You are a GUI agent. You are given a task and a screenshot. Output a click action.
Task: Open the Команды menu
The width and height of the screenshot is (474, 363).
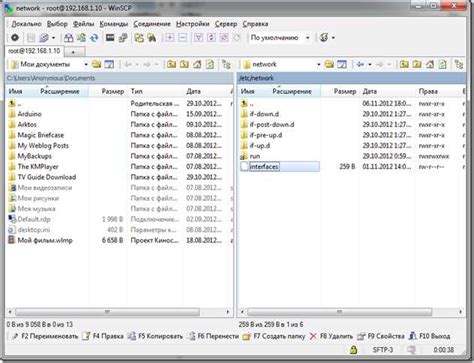[114, 24]
